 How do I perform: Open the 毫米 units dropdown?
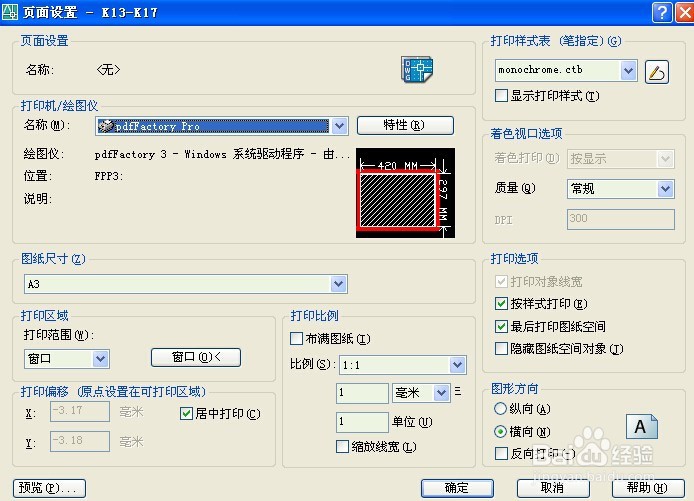[441, 393]
